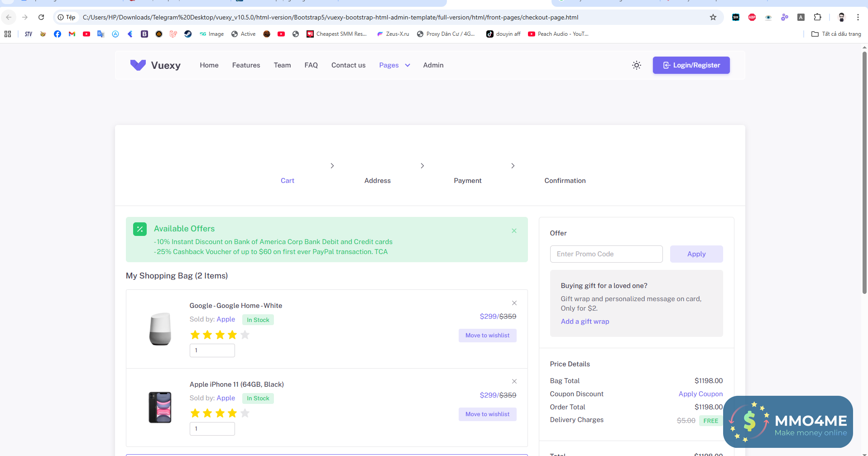Viewport: 868px width, 456px height.
Task: Reload the page using the refresh icon
Action: pyautogui.click(x=41, y=17)
